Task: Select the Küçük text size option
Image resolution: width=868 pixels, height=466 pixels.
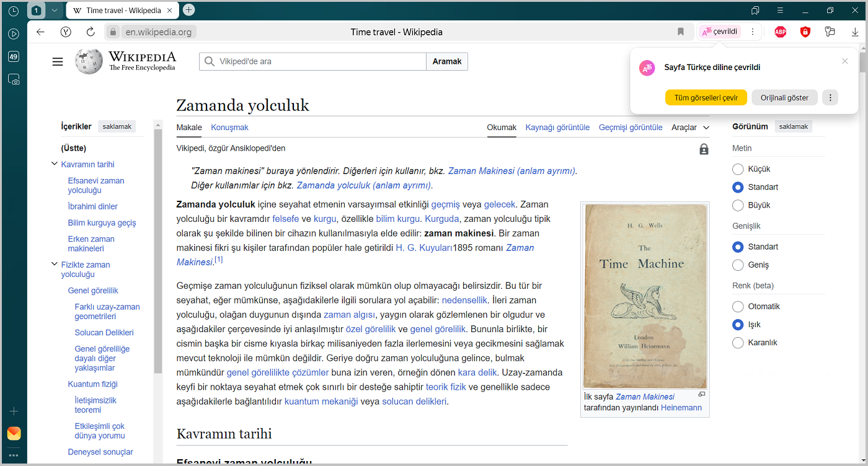Action: [738, 169]
